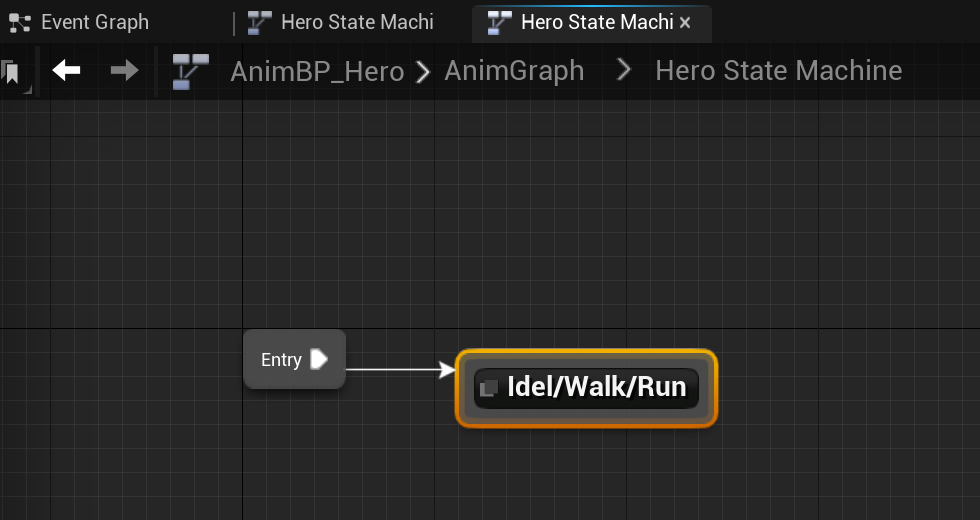Select the Idel/Walk/Run state node
Viewport: 980px width, 520px height.
point(596,387)
